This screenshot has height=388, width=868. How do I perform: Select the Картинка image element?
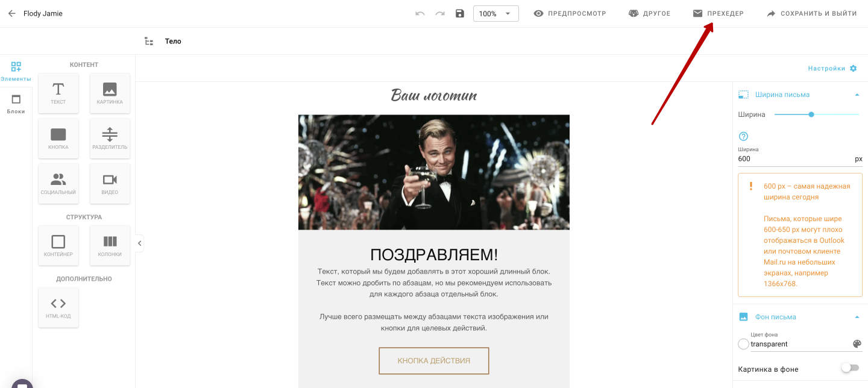point(110,93)
